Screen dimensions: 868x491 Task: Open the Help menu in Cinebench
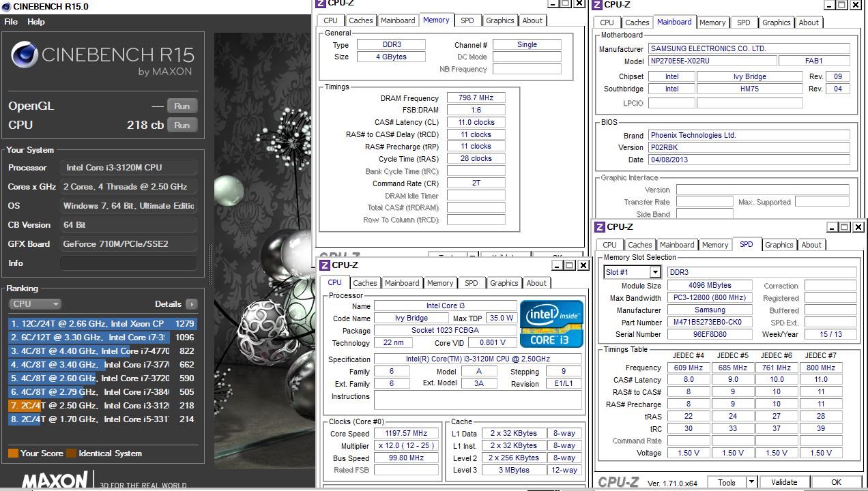[x=36, y=22]
